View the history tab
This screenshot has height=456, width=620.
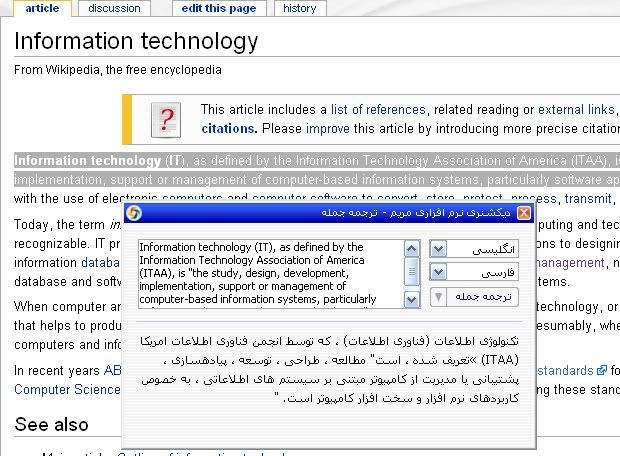(300, 8)
